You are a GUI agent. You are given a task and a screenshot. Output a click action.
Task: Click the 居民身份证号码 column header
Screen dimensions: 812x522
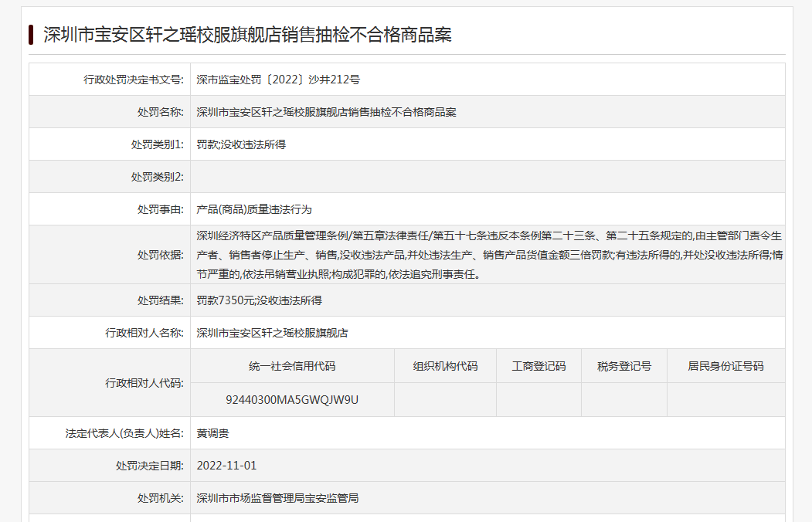click(x=725, y=366)
